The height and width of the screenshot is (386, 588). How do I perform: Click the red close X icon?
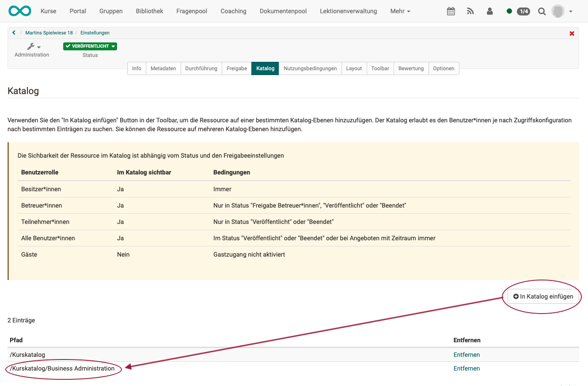(x=572, y=34)
